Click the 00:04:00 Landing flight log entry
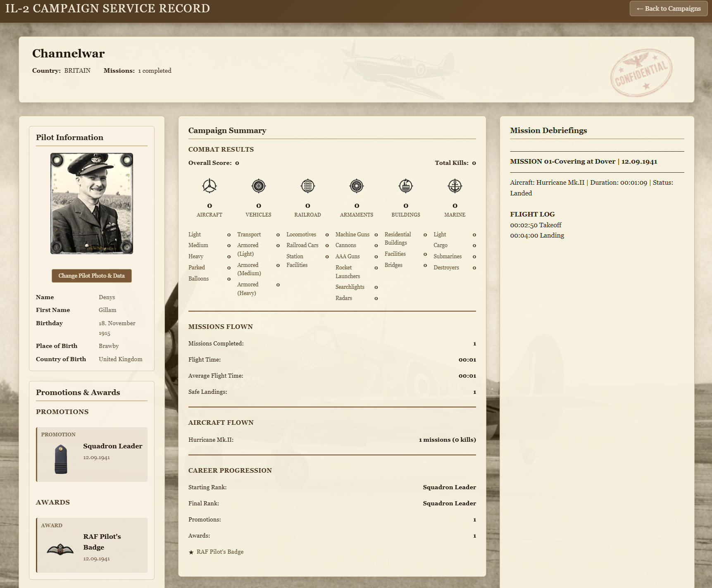 tap(537, 236)
